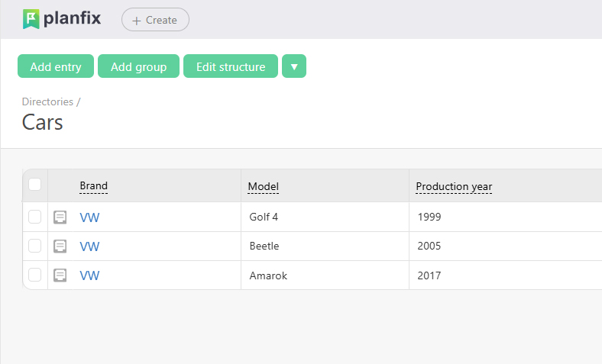This screenshot has width=602, height=364.
Task: Open the entry icon for Golf 4
Action: (x=60, y=217)
